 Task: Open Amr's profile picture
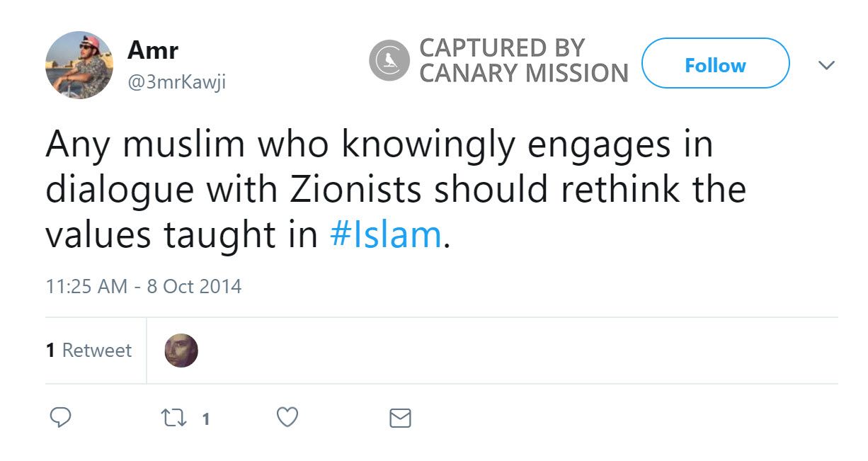point(79,65)
